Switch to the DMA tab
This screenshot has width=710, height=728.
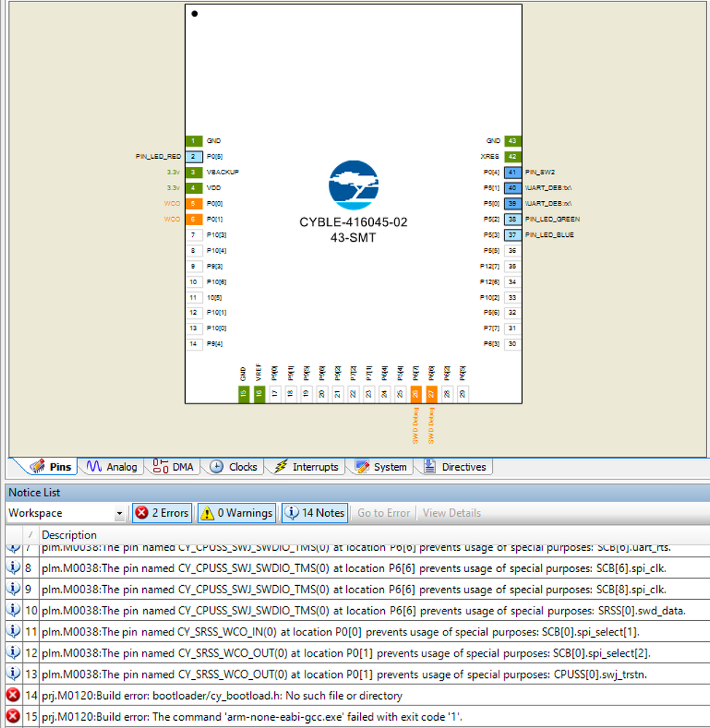(174, 467)
